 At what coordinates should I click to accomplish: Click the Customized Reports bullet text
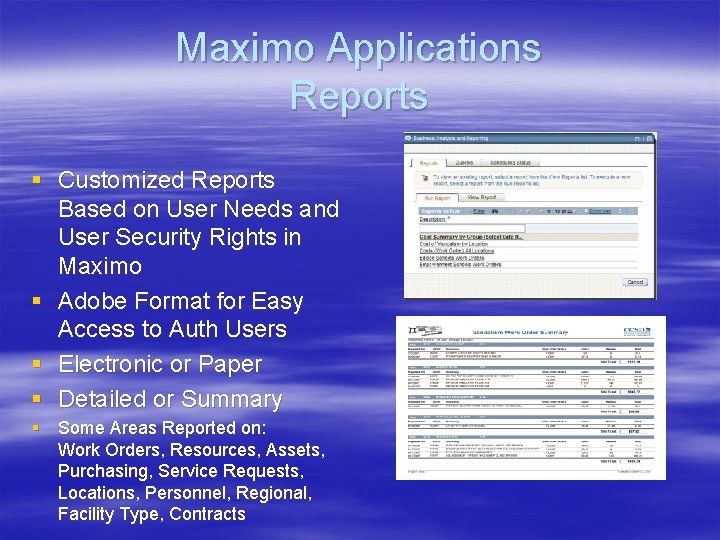(x=198, y=223)
